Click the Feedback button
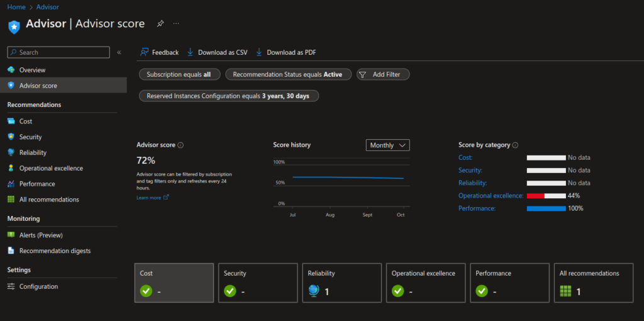 [159, 52]
